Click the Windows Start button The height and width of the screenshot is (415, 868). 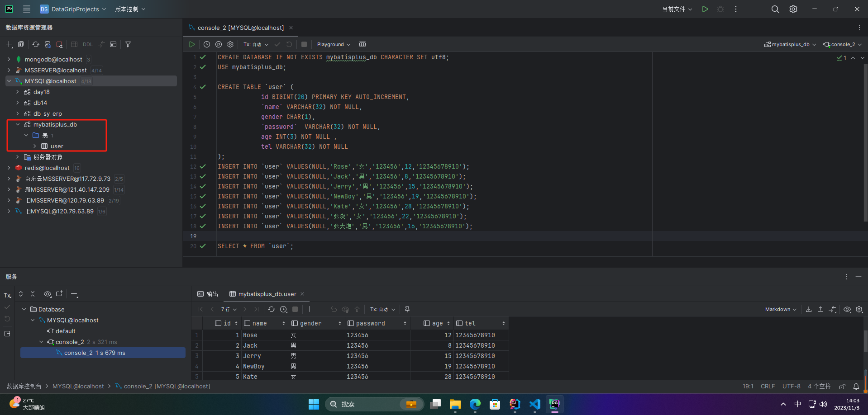click(x=314, y=404)
